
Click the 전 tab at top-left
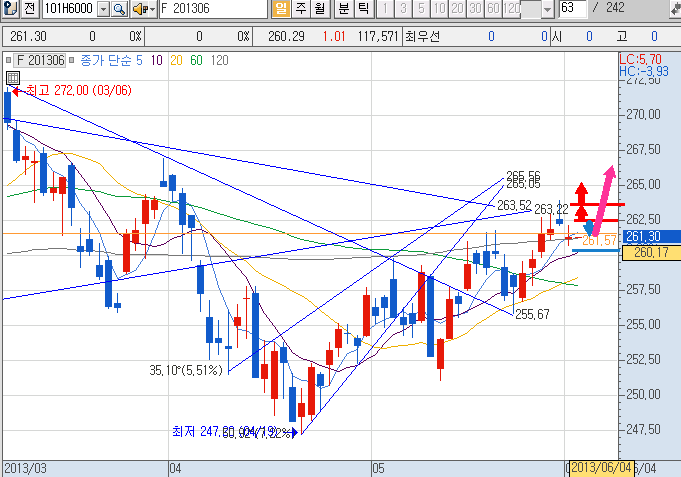point(29,9)
